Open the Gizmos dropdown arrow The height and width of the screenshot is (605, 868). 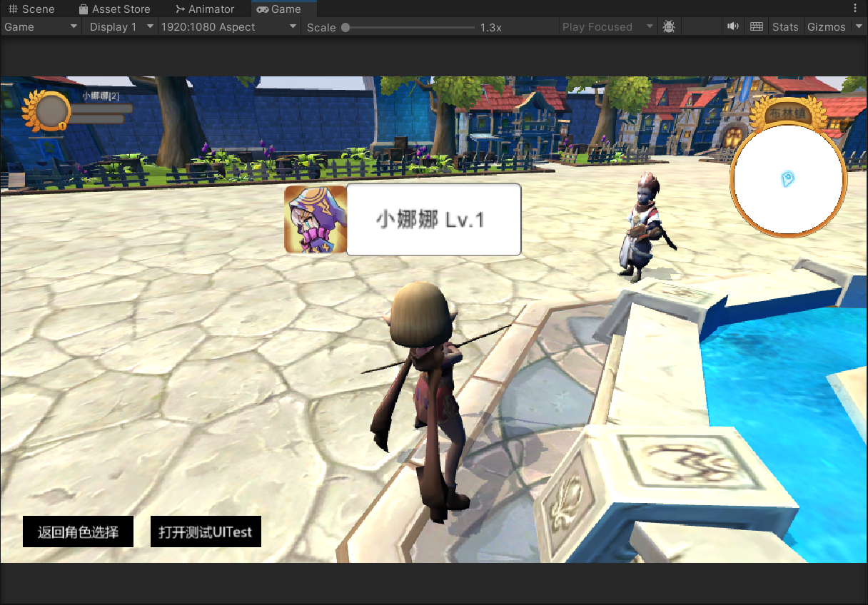[858, 27]
